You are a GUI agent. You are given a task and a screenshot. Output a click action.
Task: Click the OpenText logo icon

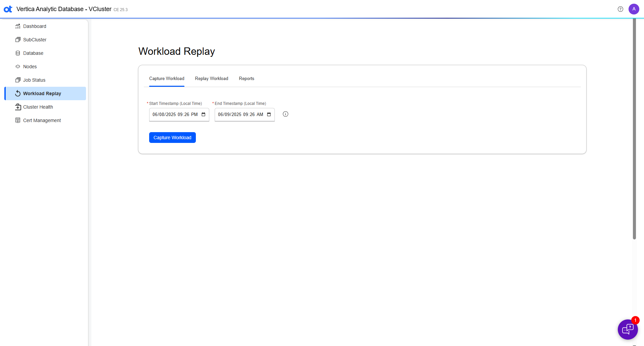[x=8, y=9]
